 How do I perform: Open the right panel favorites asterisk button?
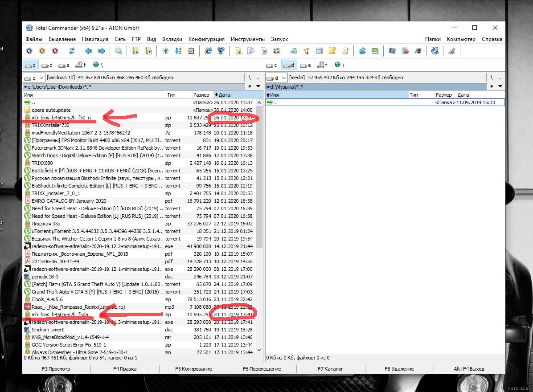(492, 86)
